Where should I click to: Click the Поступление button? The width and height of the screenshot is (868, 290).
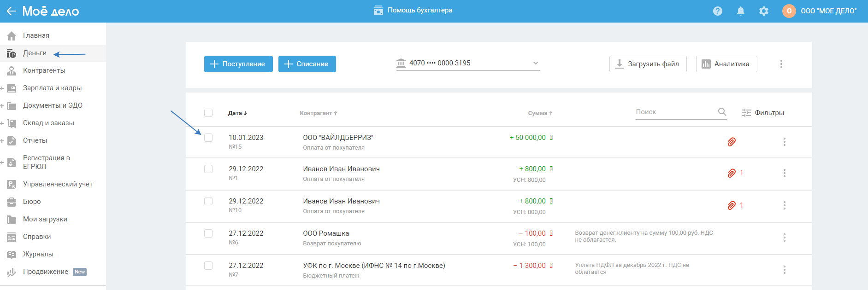click(238, 64)
